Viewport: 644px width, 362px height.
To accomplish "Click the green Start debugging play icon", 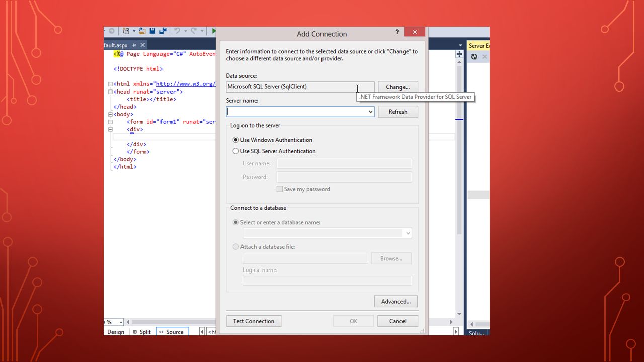I will (x=214, y=31).
